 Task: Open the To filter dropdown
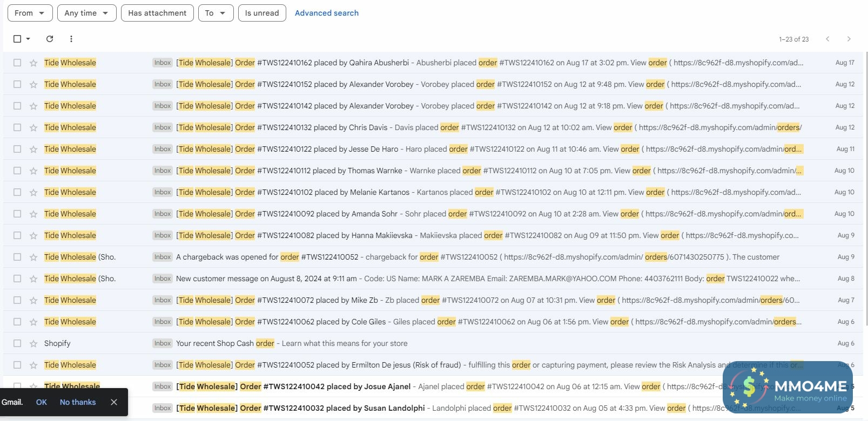tap(216, 13)
